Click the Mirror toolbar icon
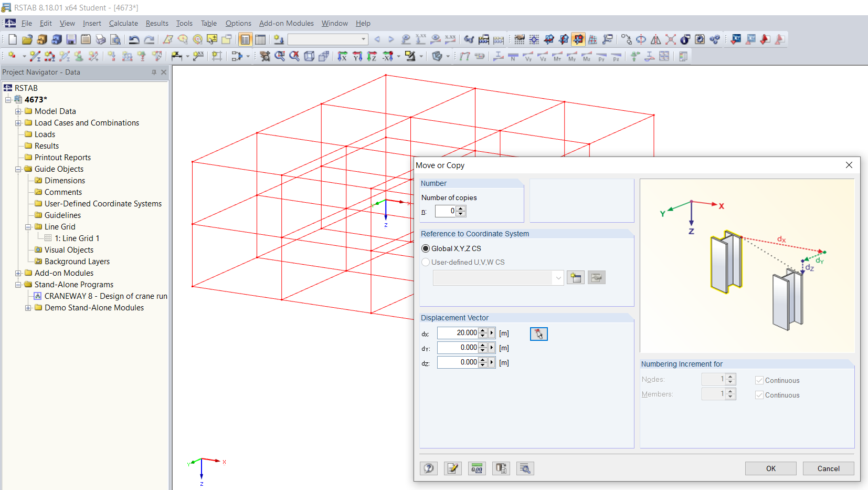The height and width of the screenshot is (490, 868). point(656,39)
